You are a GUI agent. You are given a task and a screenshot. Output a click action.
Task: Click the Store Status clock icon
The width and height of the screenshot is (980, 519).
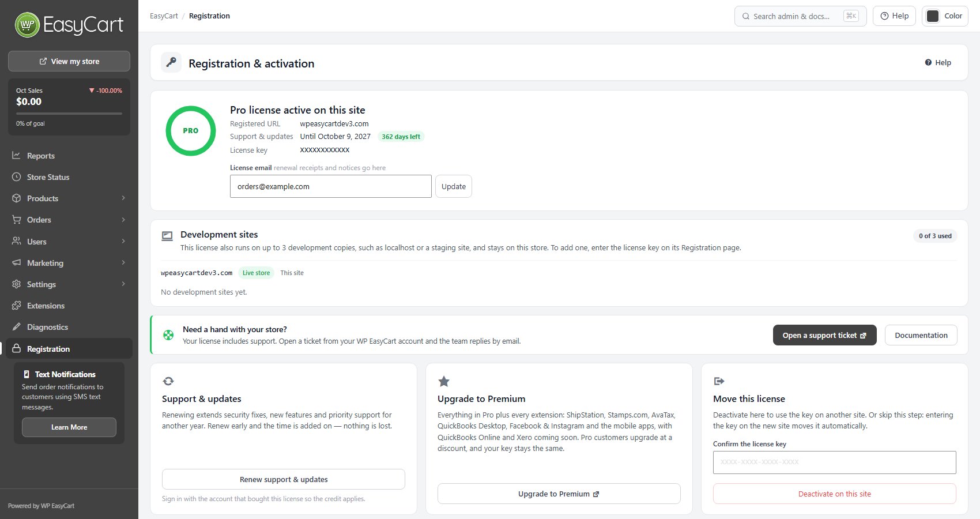point(16,177)
